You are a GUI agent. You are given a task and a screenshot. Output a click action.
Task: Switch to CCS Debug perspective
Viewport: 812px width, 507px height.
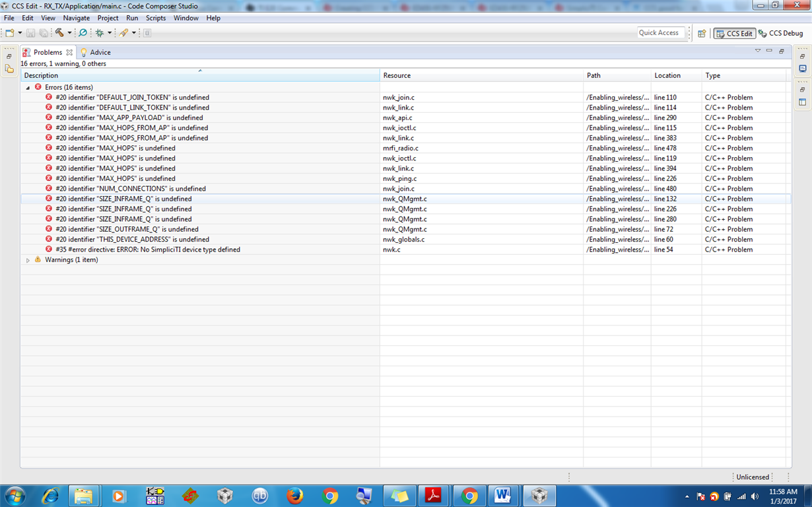coord(781,34)
